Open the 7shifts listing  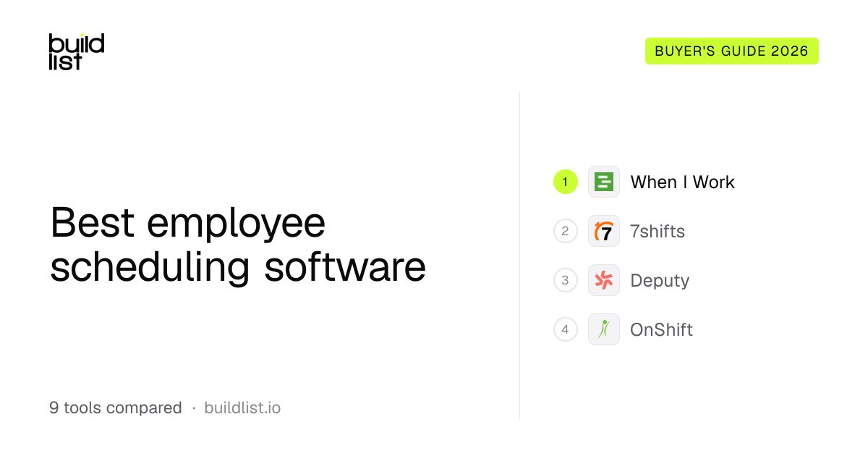tap(658, 231)
